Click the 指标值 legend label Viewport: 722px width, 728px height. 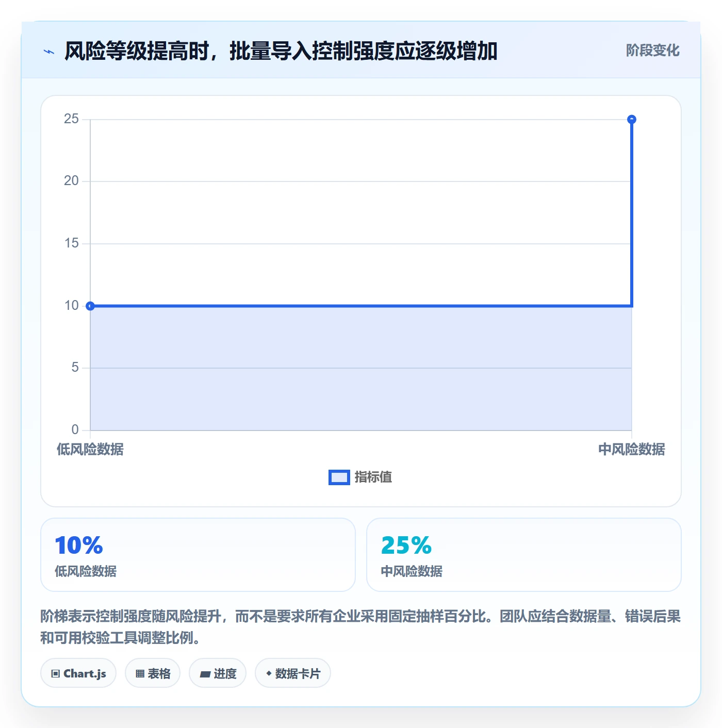[373, 477]
